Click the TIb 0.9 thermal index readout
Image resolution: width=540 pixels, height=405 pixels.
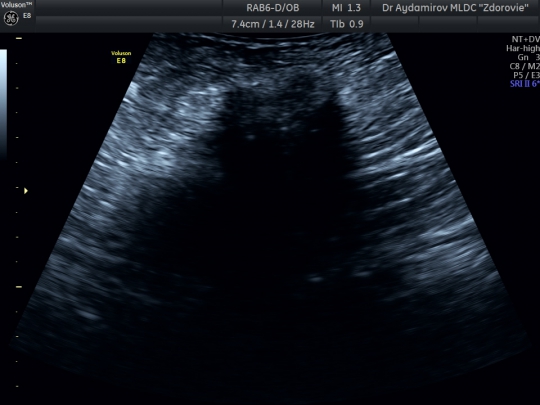pos(346,24)
